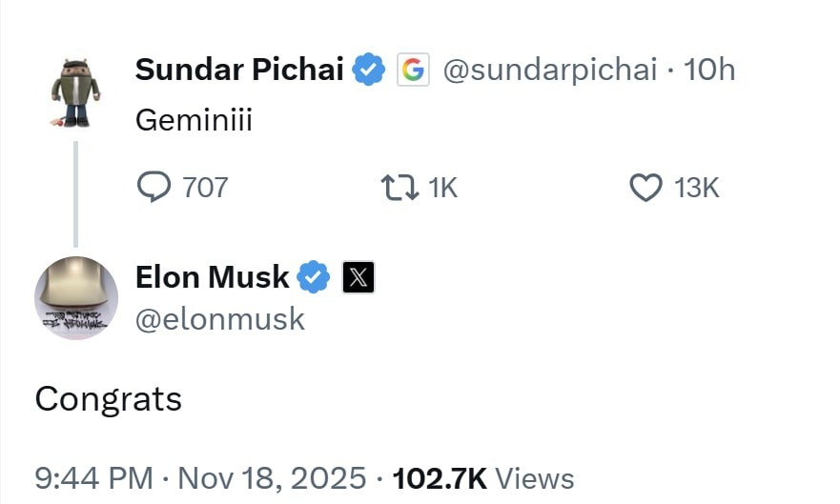The image size is (840, 504).
Task: Like Sundar Pichai's tweet with heart icon
Action: point(646,188)
